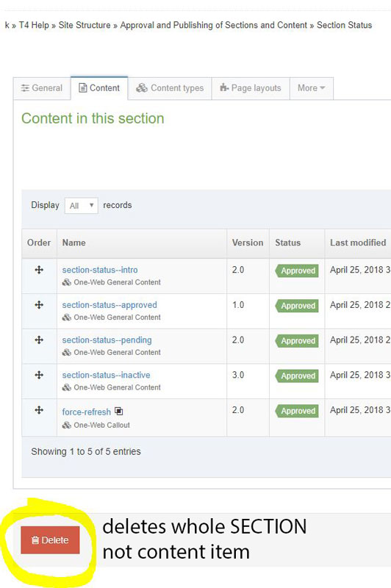Expand the More tab dropdown
Image resolution: width=391 pixels, height=588 pixels.
312,88
